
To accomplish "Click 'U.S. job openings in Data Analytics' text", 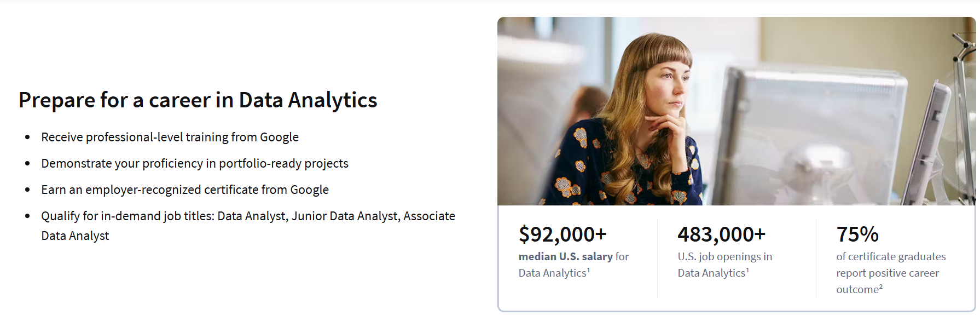I will (x=724, y=265).
